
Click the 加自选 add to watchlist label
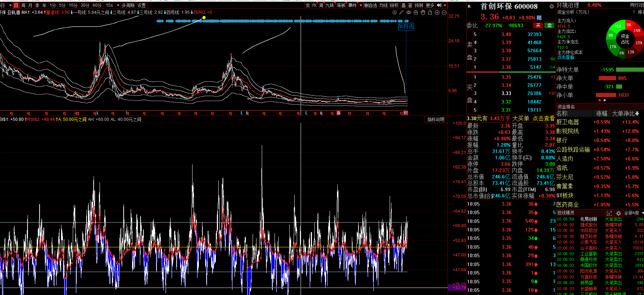pyautogui.click(x=406, y=26)
